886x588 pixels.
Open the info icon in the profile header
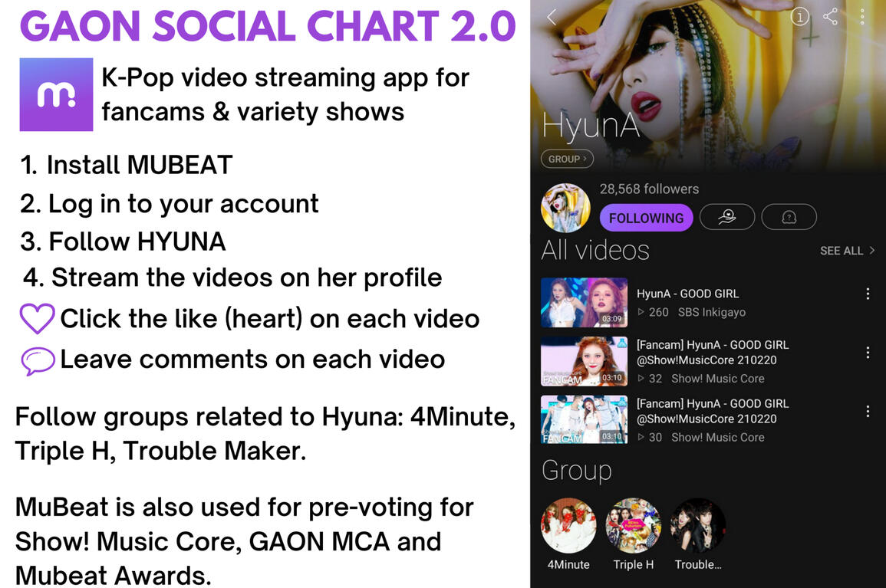click(799, 16)
